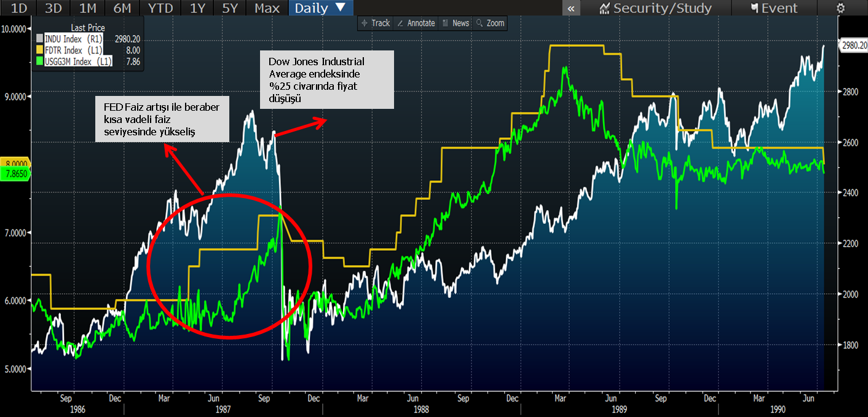Collapse toolbar with double-chevron button
Screen dimensions: 868x417
(x=572, y=8)
